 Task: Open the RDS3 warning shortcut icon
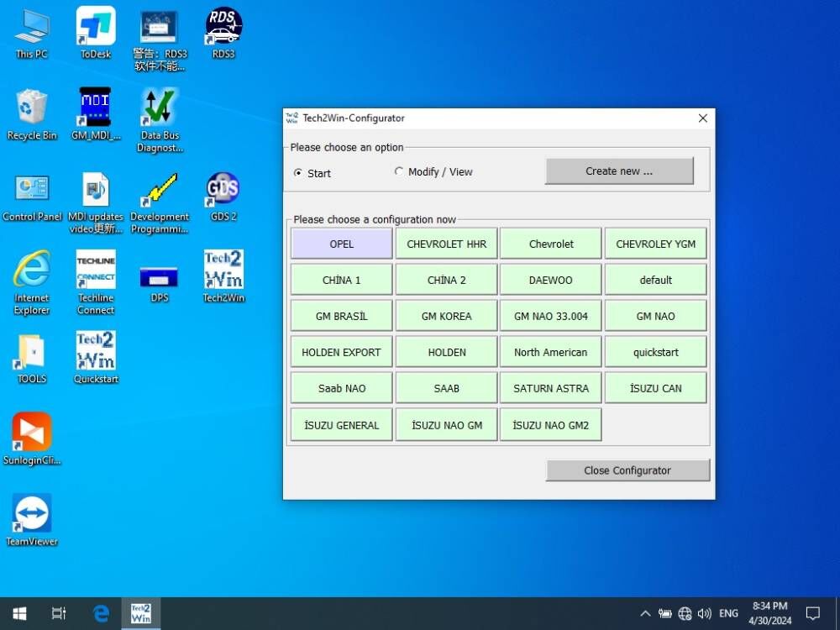click(159, 40)
